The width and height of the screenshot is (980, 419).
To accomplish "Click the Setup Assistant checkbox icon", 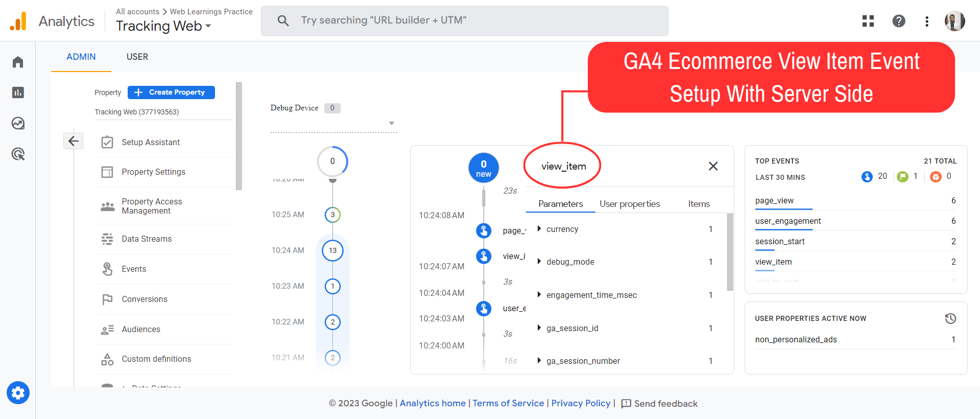I will (x=107, y=142).
